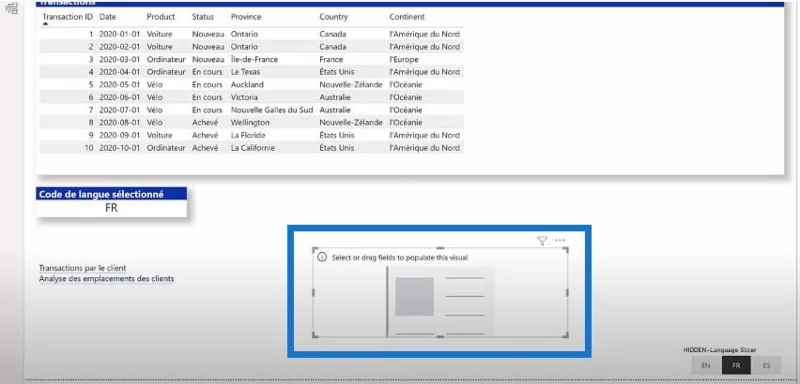Image resolution: width=800 pixels, height=384 pixels.
Task: Select the 2020-06-01 date cell
Action: [120, 97]
